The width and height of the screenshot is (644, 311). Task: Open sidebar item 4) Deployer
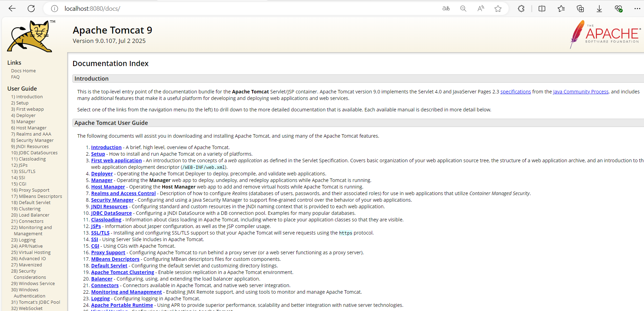click(23, 115)
